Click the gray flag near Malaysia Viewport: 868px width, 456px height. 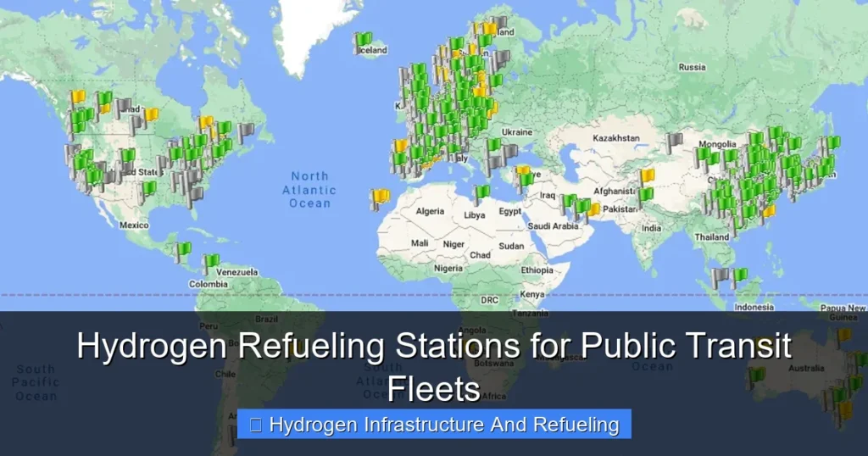(x=720, y=276)
